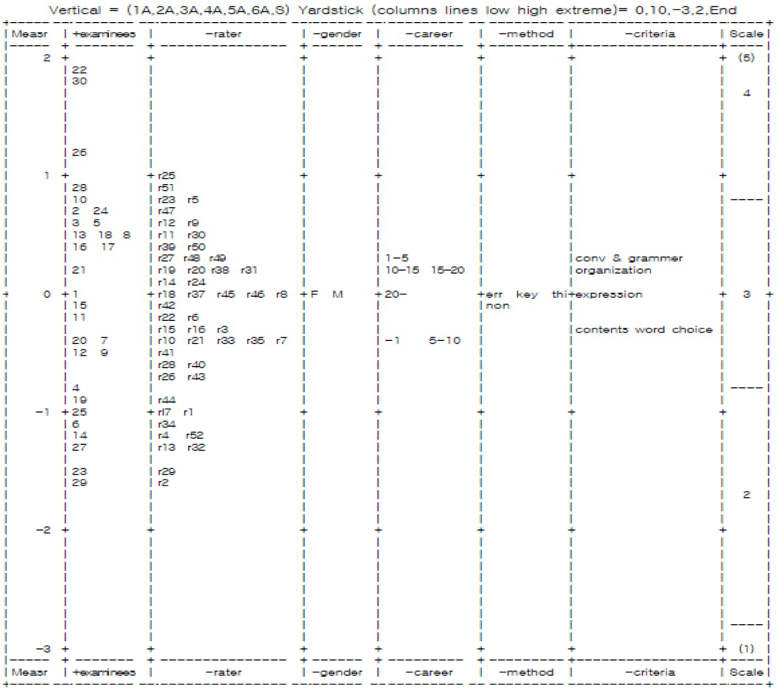Click rater label r50
The image size is (784, 688).
pos(196,247)
